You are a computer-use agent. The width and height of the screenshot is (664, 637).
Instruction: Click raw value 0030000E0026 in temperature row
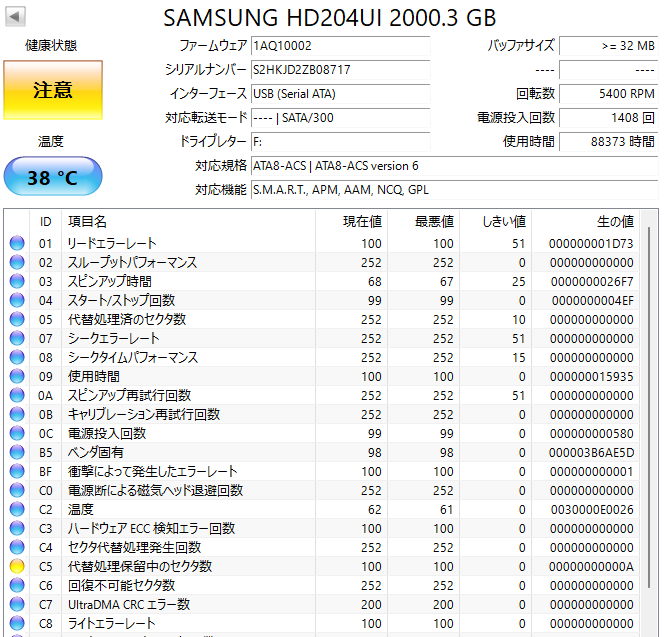click(x=592, y=510)
